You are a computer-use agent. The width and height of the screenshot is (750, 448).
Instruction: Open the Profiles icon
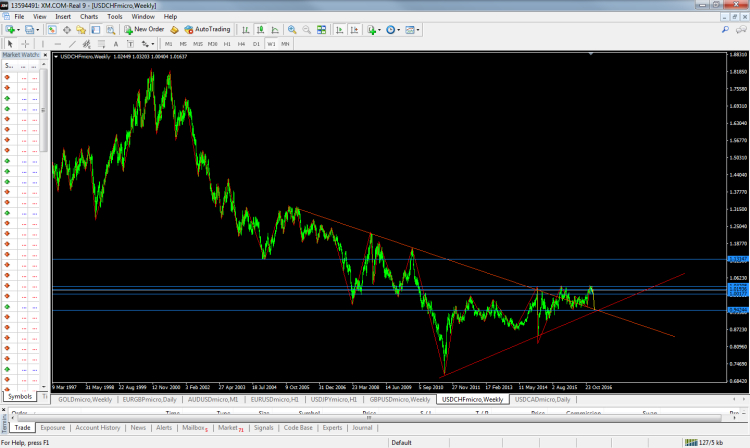[x=30, y=30]
